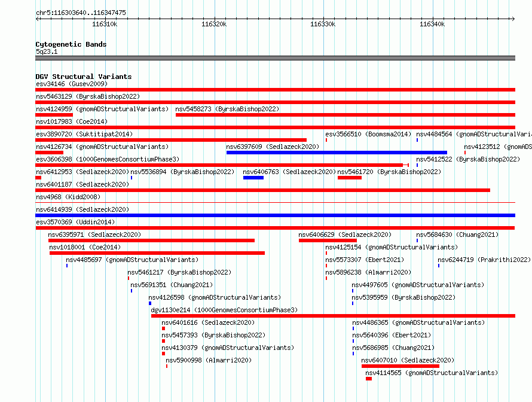This screenshot has width=532, height=402.
Task: Click nsv6407010 (Sedlazeck2020) label
Action: pos(408,360)
